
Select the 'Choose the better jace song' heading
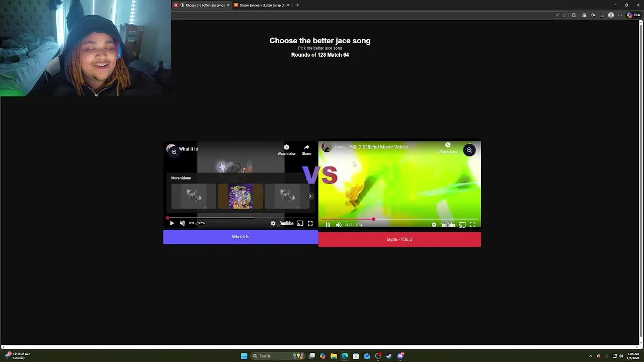(320, 41)
